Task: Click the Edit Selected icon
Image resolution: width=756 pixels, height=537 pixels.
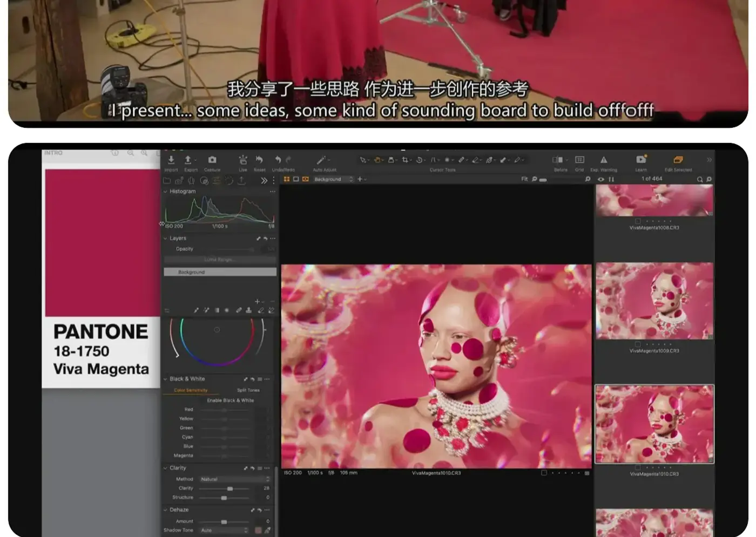Action: [678, 160]
